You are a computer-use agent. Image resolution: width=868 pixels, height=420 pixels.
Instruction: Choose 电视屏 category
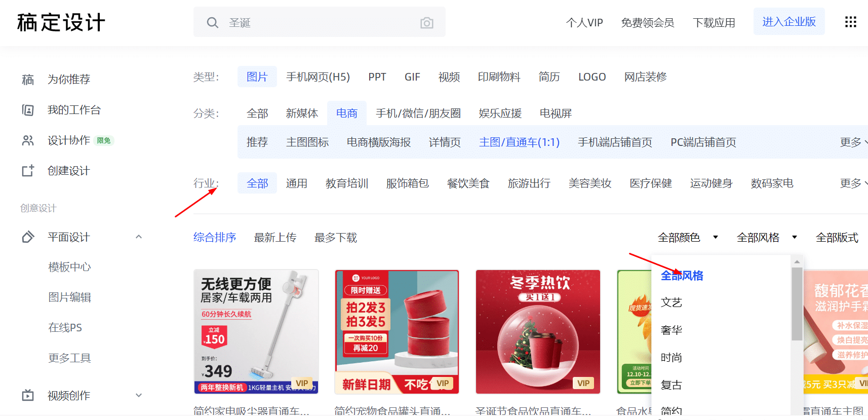[x=556, y=113]
